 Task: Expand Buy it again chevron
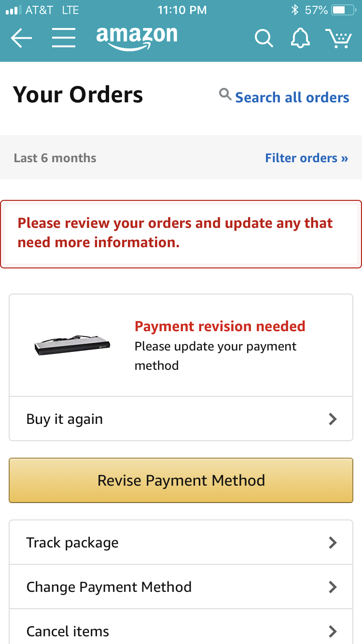pos(332,419)
